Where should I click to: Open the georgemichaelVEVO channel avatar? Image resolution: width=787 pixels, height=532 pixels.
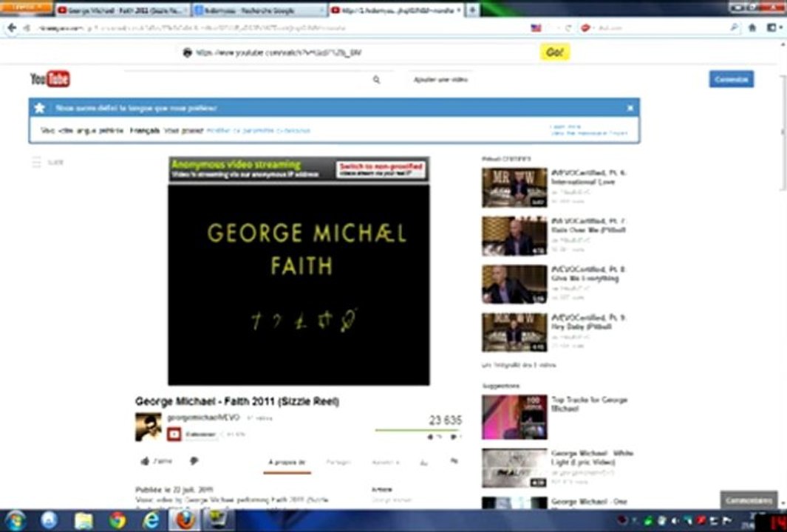148,427
